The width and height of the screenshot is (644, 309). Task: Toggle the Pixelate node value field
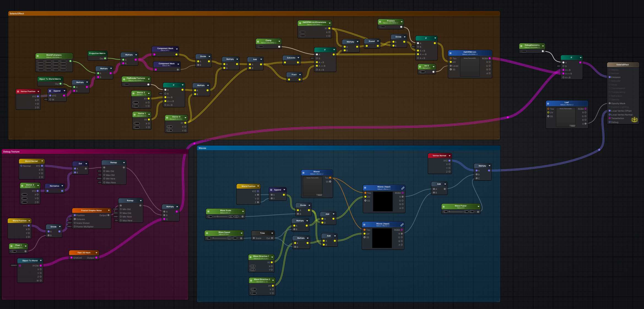click(x=382, y=27)
